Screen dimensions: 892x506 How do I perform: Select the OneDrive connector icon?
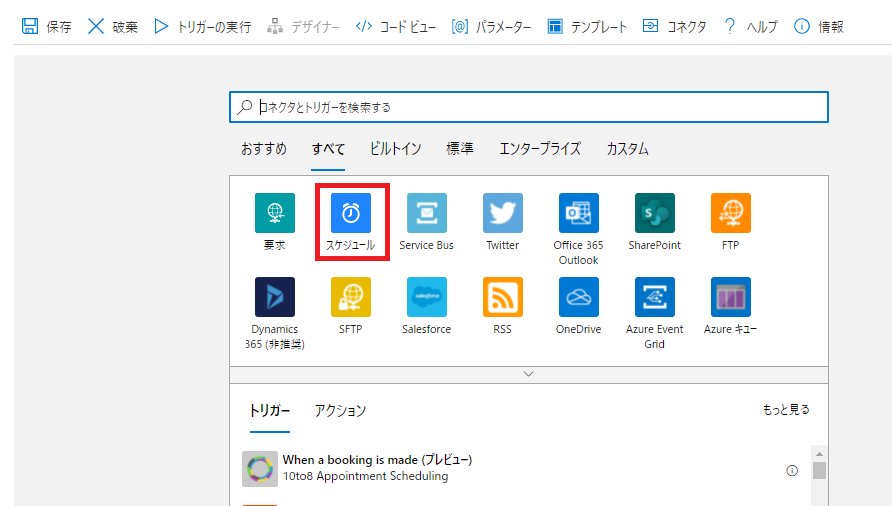point(579,297)
